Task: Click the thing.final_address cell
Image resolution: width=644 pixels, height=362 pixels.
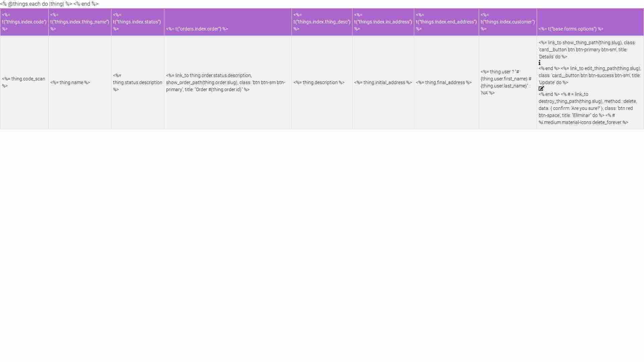Action: click(443, 83)
